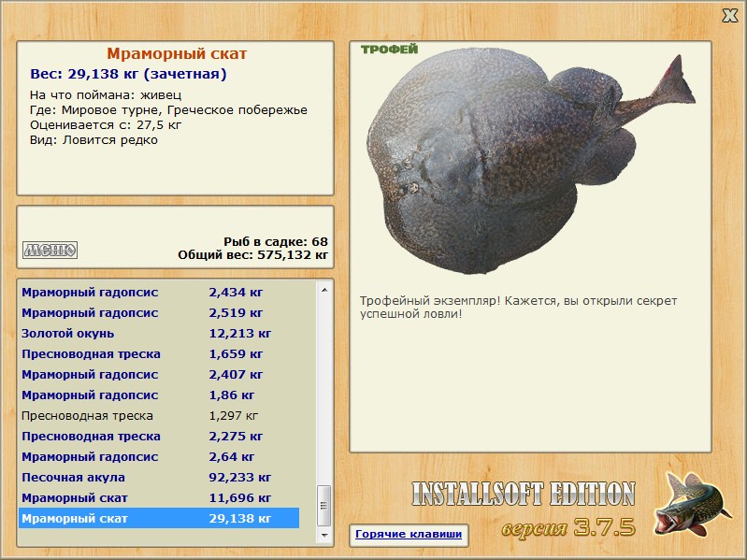Click the версия 3.7.5 label
Screen dimensions: 747x560
(568, 527)
